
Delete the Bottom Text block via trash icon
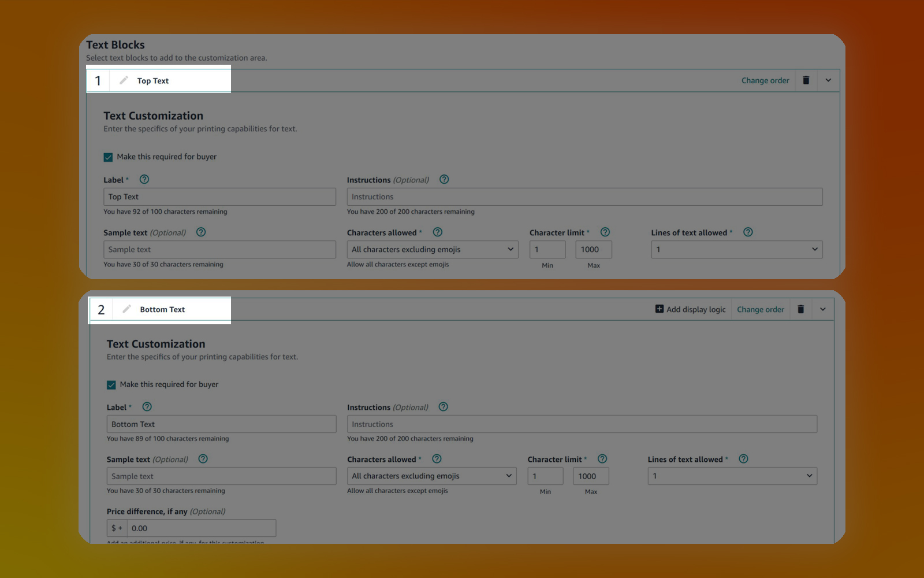coord(800,309)
